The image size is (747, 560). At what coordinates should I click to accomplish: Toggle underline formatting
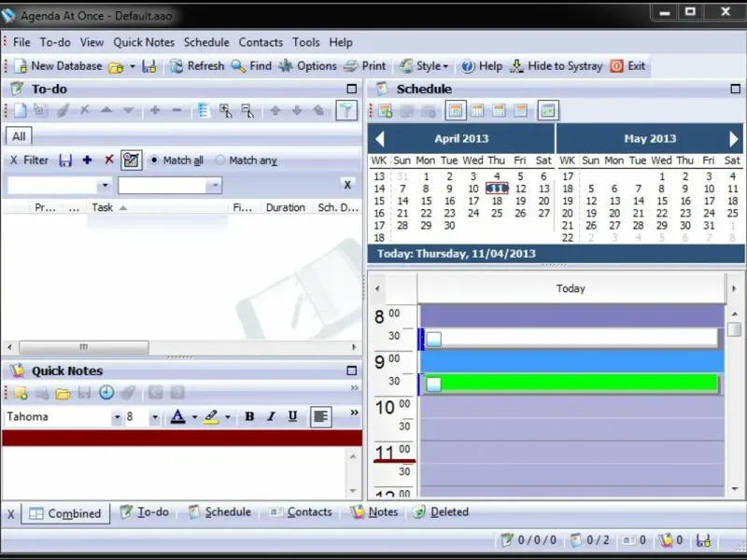pyautogui.click(x=293, y=416)
